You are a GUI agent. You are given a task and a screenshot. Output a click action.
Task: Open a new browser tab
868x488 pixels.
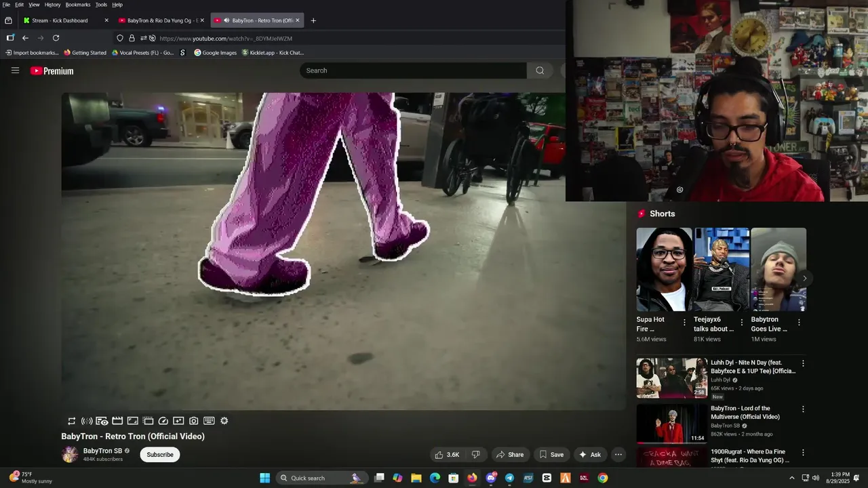point(313,20)
